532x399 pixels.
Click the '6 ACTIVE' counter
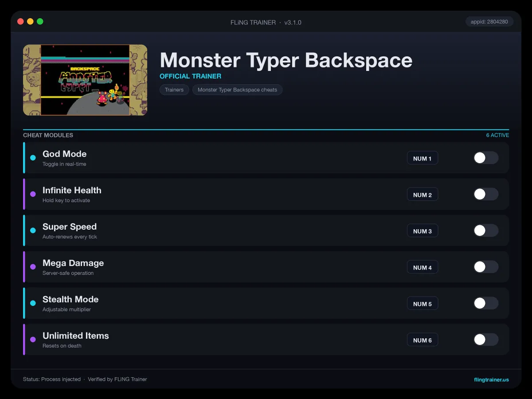click(x=497, y=135)
